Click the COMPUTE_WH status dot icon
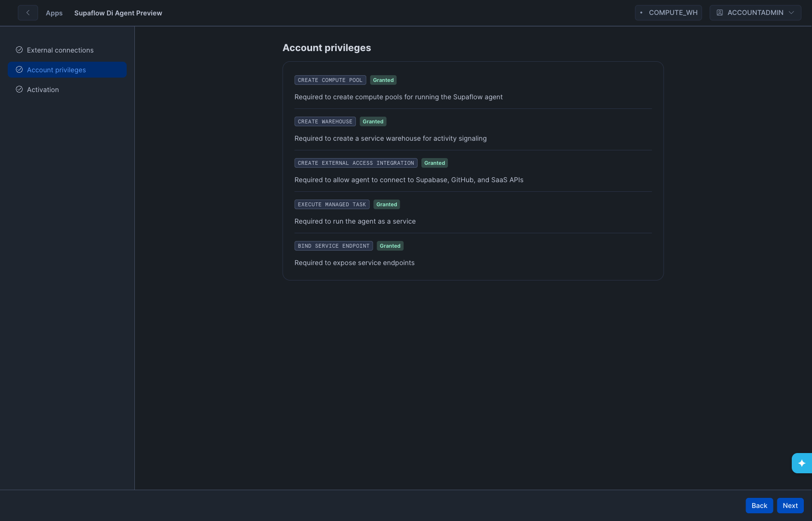Image resolution: width=812 pixels, height=521 pixels. pyautogui.click(x=641, y=13)
